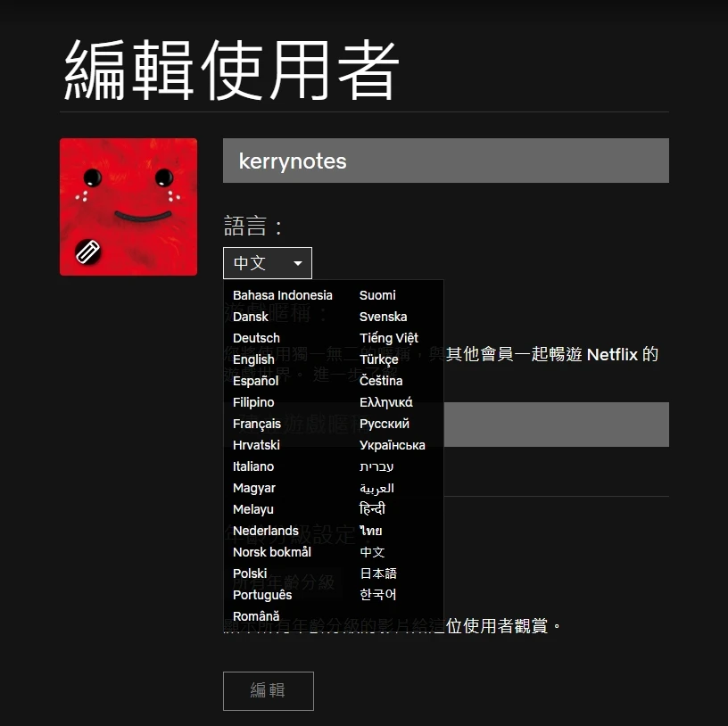Choose Suomi in the language menu

click(377, 295)
